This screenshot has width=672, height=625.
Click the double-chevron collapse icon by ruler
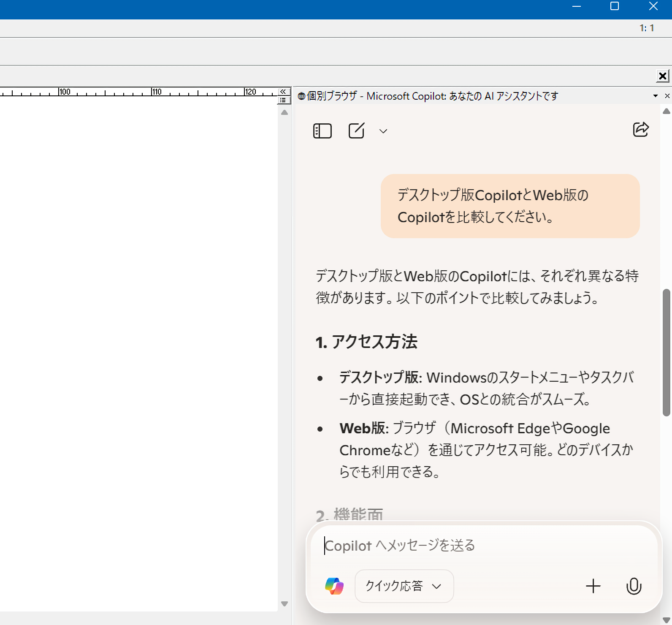(x=283, y=91)
